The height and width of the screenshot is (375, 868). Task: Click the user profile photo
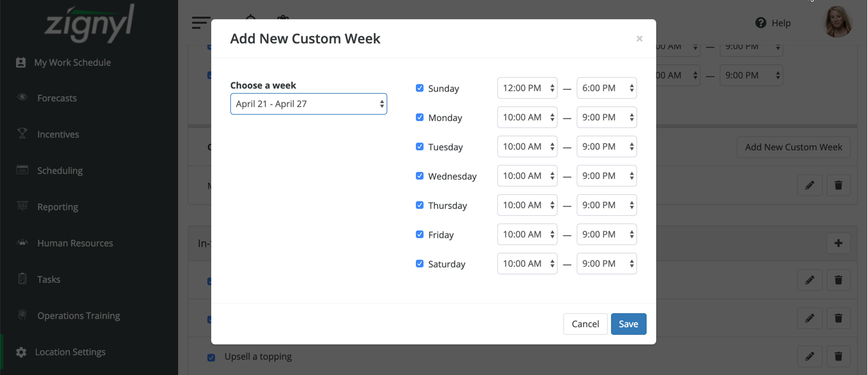(837, 22)
